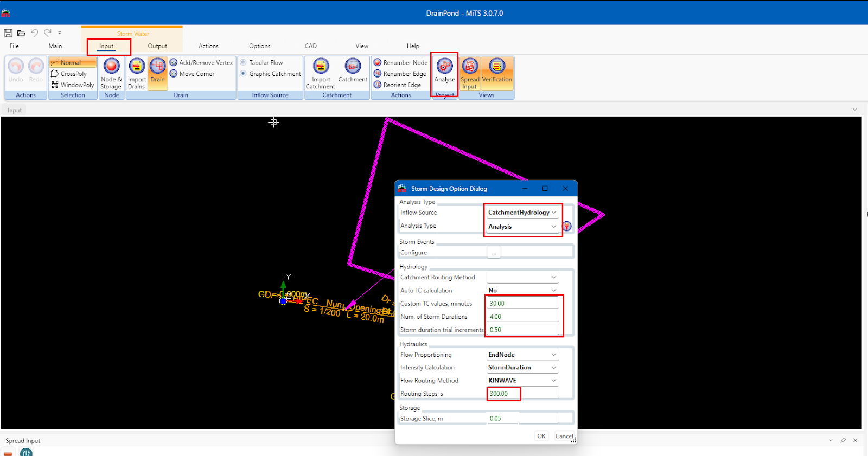Select the Normal selection mode
868x456 pixels.
[73, 62]
